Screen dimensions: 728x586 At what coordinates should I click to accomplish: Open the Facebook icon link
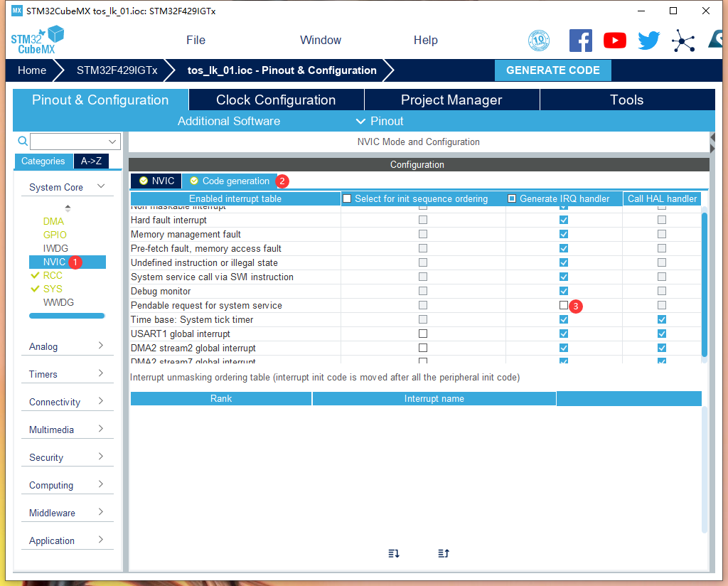580,41
